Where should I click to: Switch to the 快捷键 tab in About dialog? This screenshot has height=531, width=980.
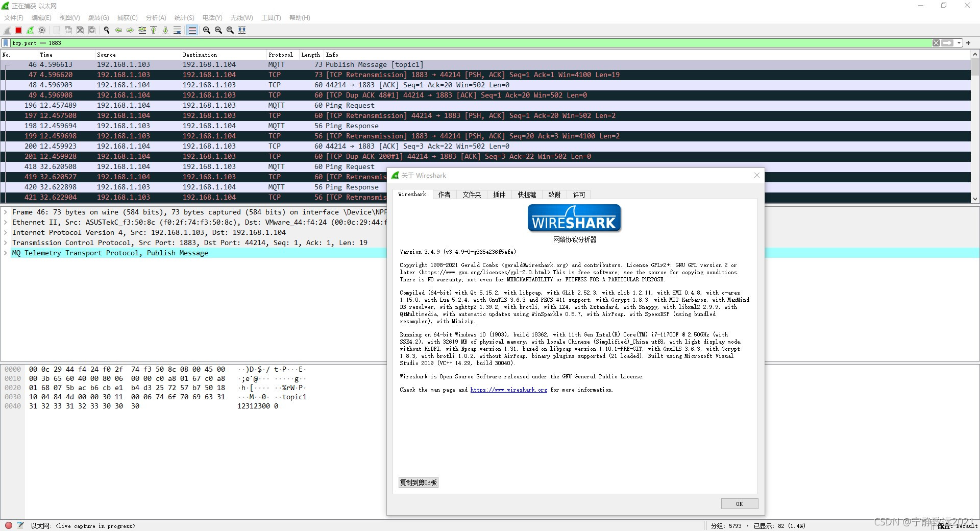pyautogui.click(x=527, y=195)
